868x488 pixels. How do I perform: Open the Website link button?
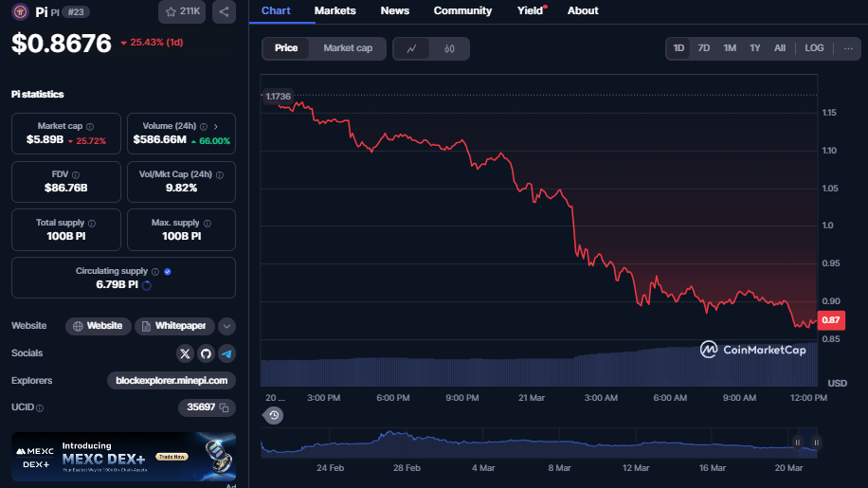coord(98,327)
